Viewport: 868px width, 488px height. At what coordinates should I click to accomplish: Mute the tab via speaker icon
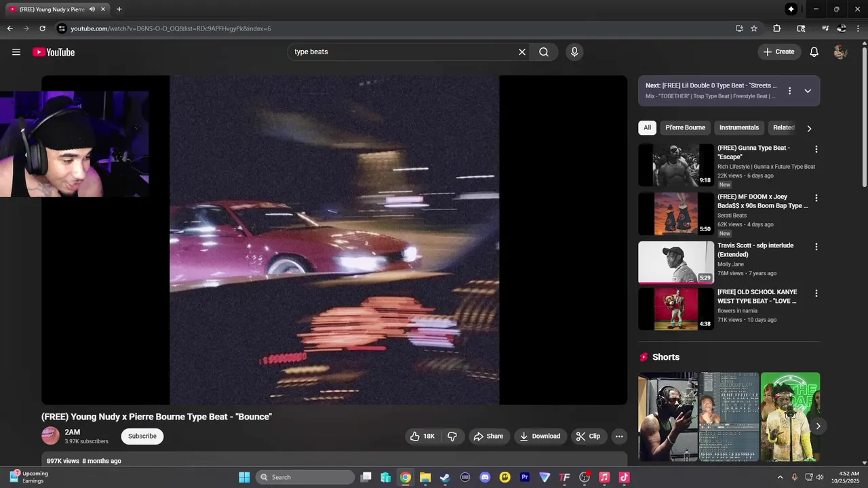click(92, 9)
